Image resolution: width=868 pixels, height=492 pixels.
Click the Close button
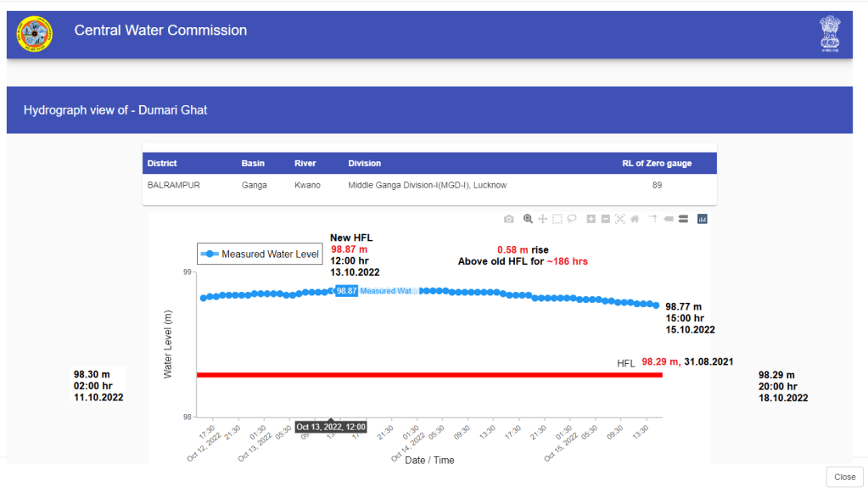pos(844,477)
